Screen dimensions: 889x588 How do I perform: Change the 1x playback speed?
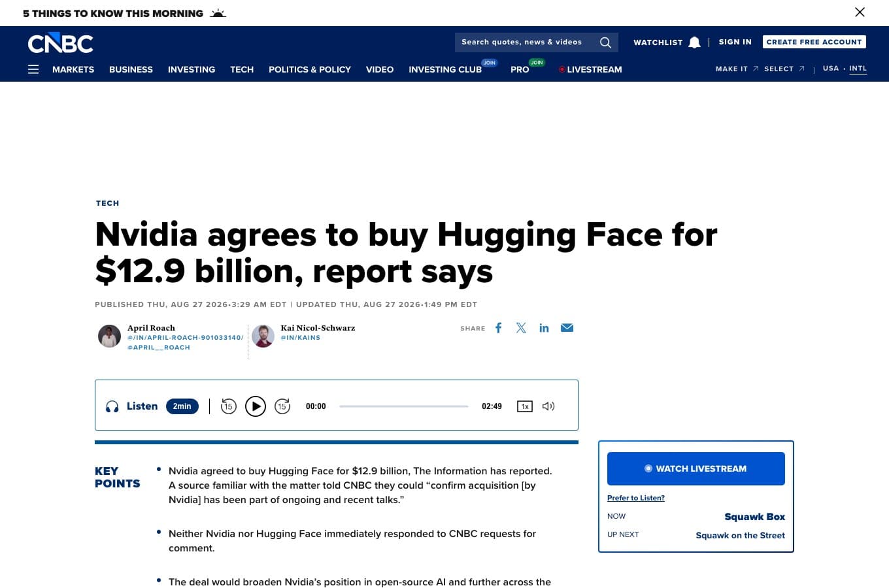click(524, 406)
